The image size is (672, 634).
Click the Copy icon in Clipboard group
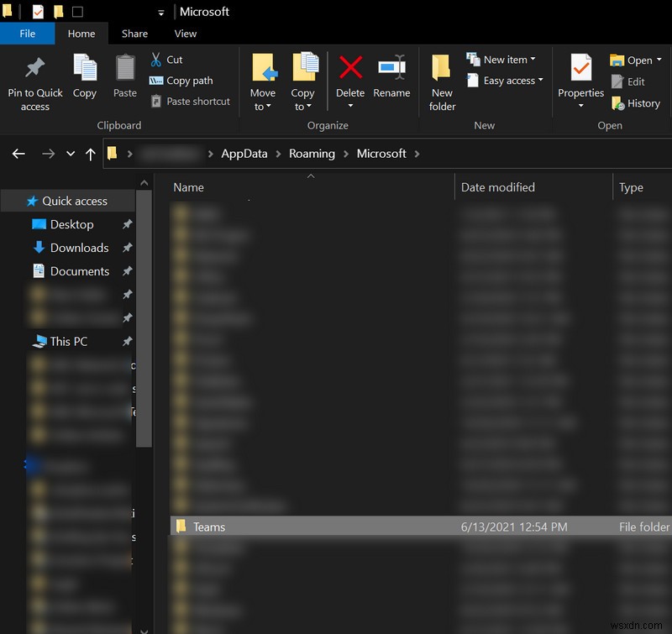(85, 69)
